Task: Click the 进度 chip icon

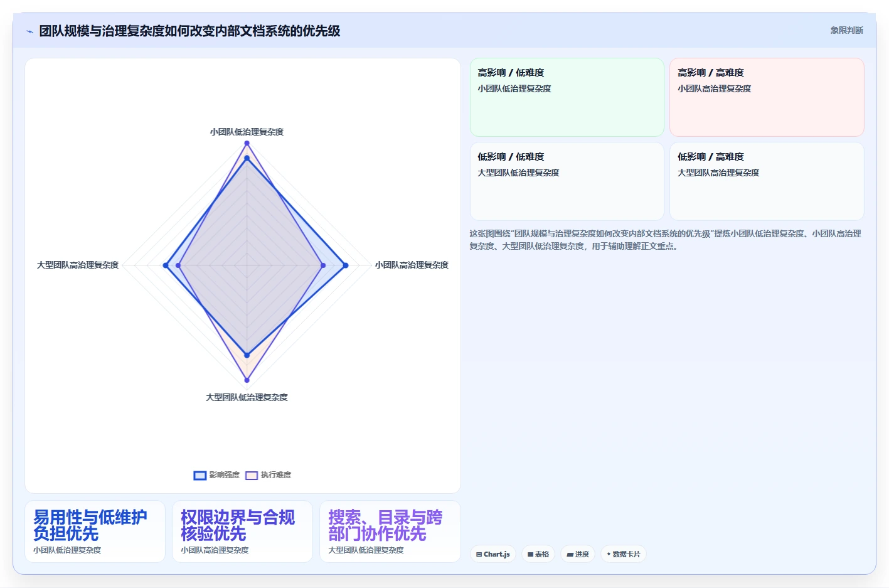Action: (x=570, y=554)
